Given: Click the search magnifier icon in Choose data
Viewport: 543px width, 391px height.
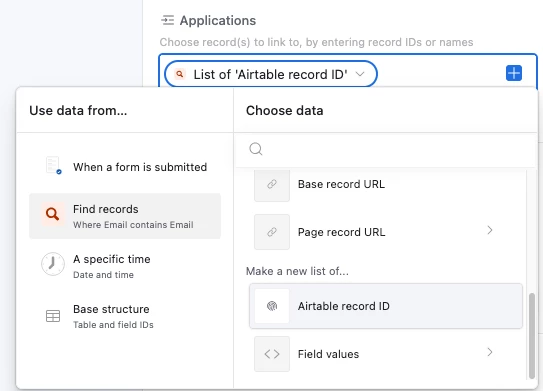Looking at the screenshot, I should pos(256,149).
